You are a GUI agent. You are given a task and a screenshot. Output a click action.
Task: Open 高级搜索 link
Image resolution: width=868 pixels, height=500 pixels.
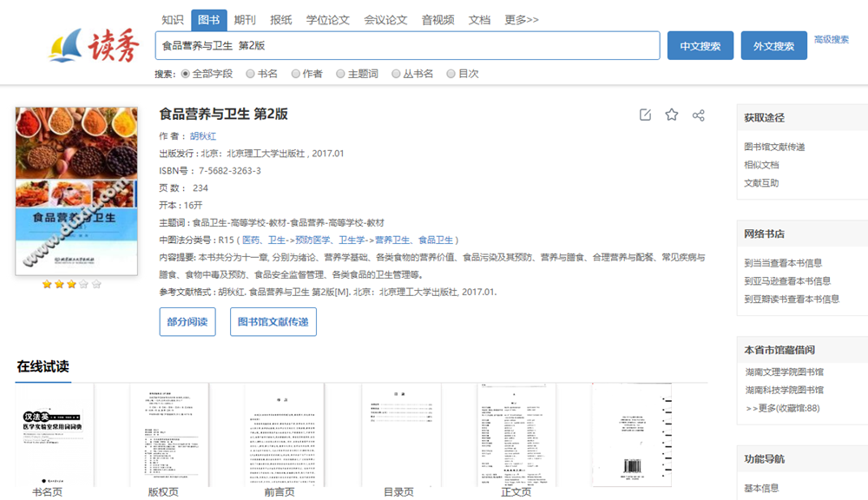832,39
